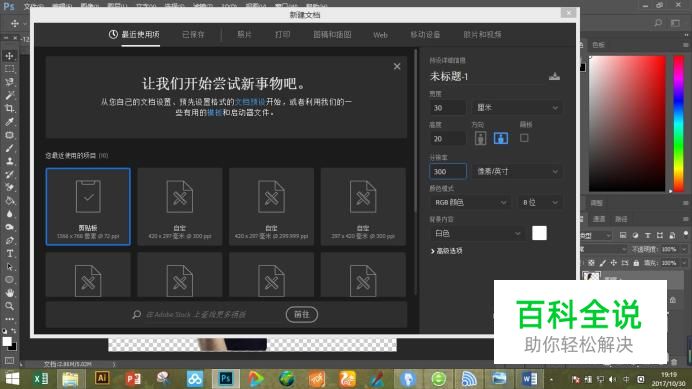Click the 前往 button
Screen dimensions: 692x389
(302, 314)
